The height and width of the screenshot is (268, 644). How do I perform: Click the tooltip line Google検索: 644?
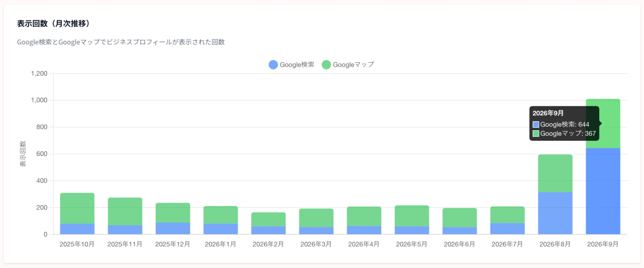click(x=561, y=125)
